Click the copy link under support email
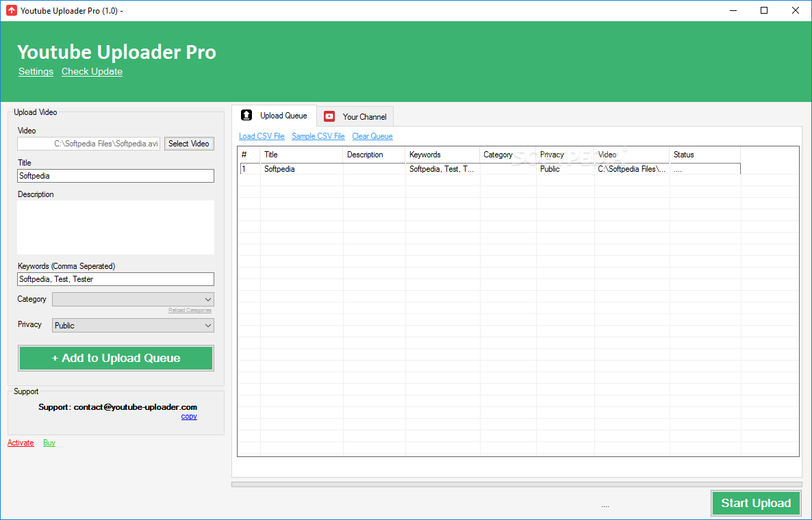Screen dimensions: 812x520 pos(189,416)
